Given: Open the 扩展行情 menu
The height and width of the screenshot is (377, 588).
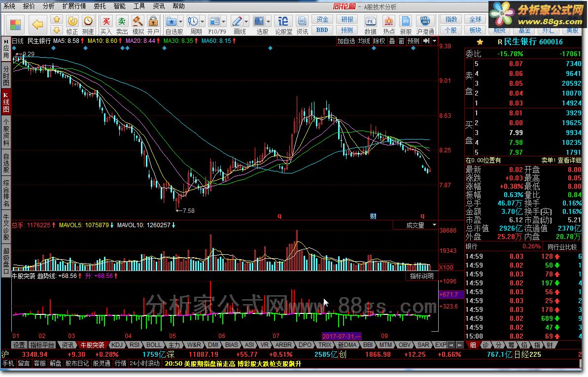Looking at the screenshot, I should (x=74, y=6).
